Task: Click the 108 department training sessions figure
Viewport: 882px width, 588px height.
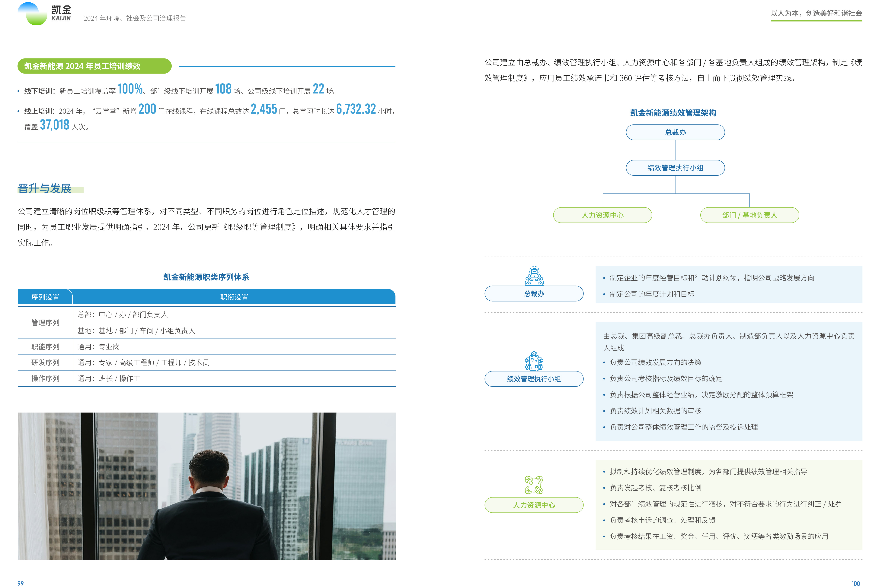Action: (x=223, y=89)
